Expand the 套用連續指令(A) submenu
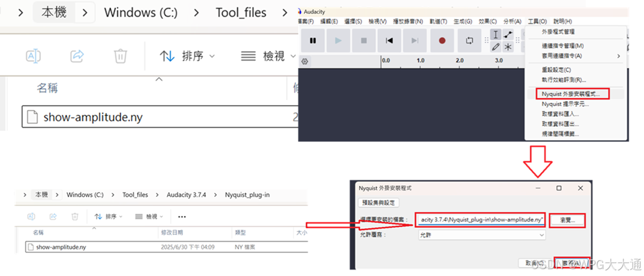 pos(576,56)
